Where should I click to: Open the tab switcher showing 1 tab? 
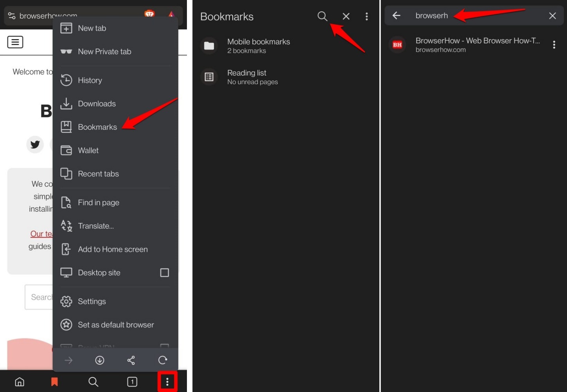tap(132, 382)
